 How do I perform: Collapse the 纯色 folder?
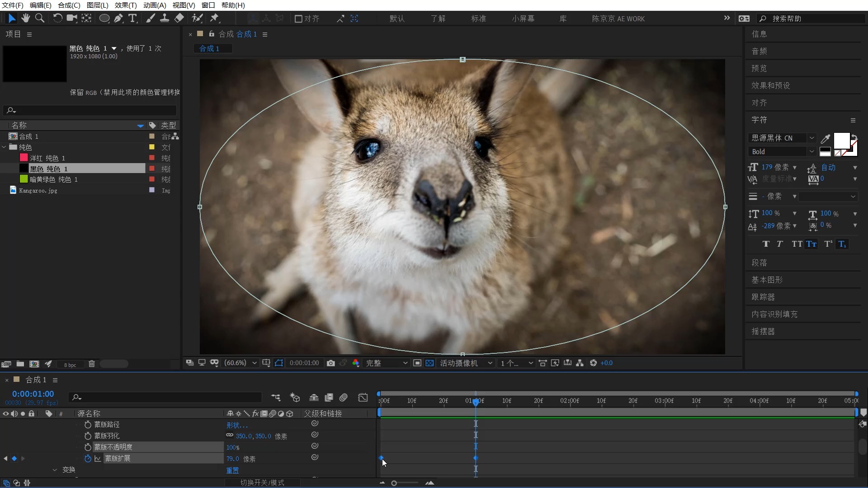point(4,147)
